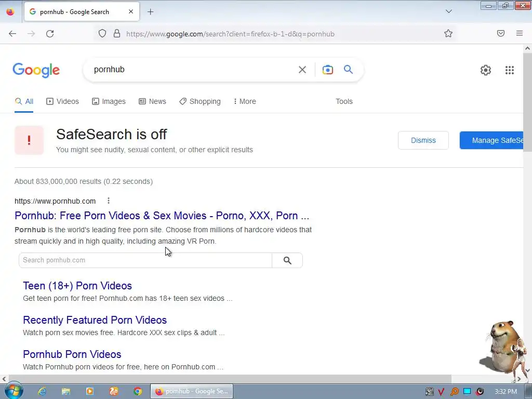Launch Internet Explorer from the taskbar

(x=42, y=391)
